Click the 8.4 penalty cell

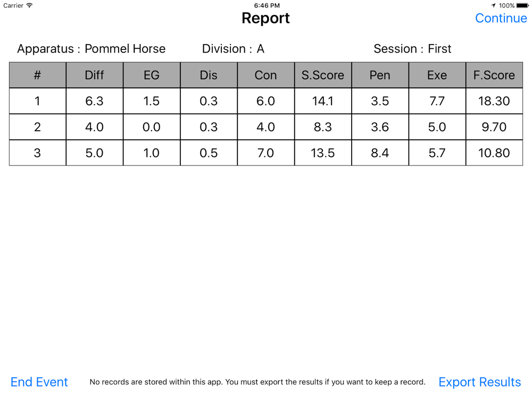(x=380, y=153)
